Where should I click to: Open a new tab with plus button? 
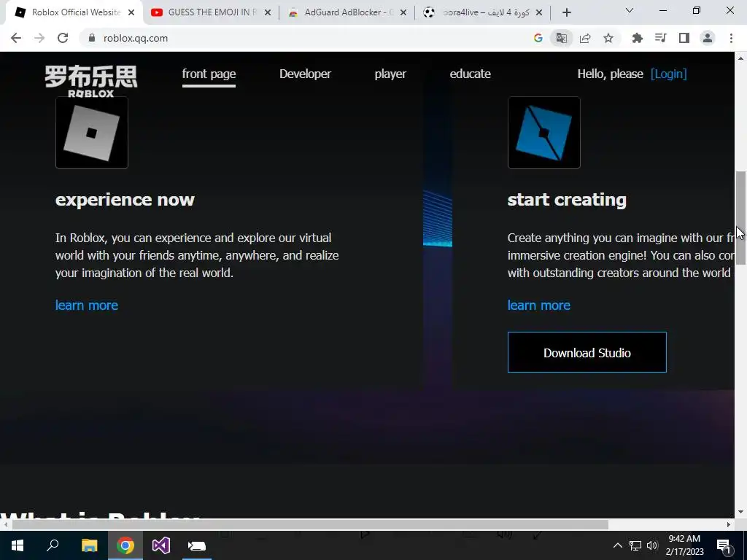pyautogui.click(x=566, y=12)
